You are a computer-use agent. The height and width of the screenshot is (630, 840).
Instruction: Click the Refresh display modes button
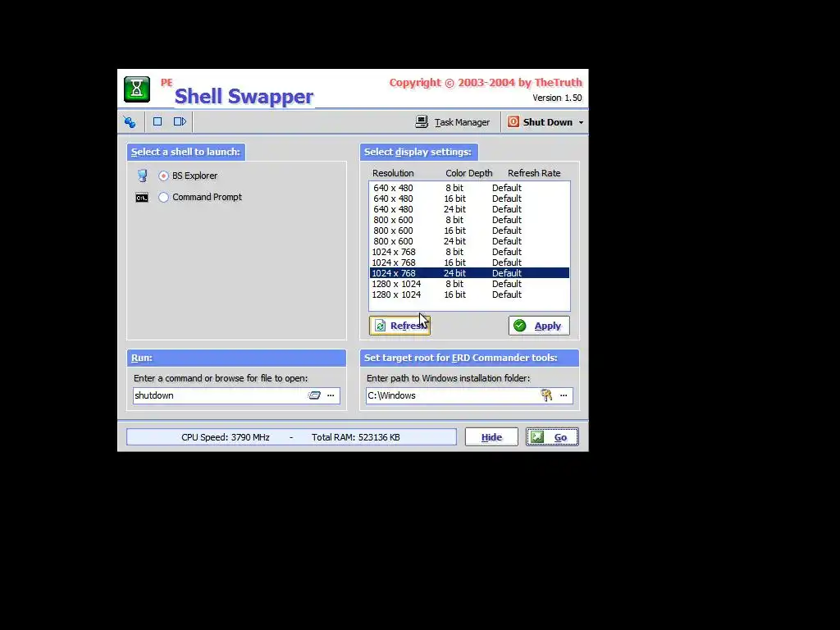pos(399,326)
